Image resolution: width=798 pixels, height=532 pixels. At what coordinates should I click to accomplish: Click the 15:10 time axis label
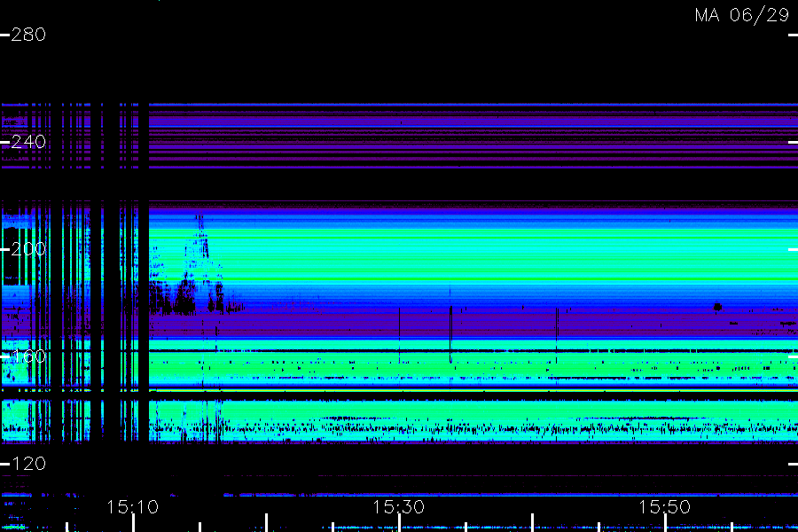click(x=133, y=507)
